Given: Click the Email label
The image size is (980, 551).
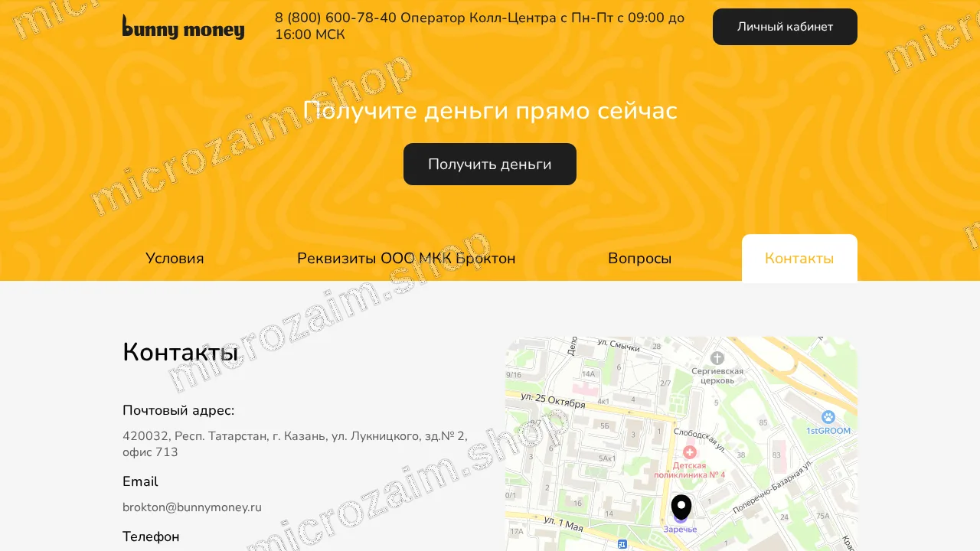Looking at the screenshot, I should 140,481.
